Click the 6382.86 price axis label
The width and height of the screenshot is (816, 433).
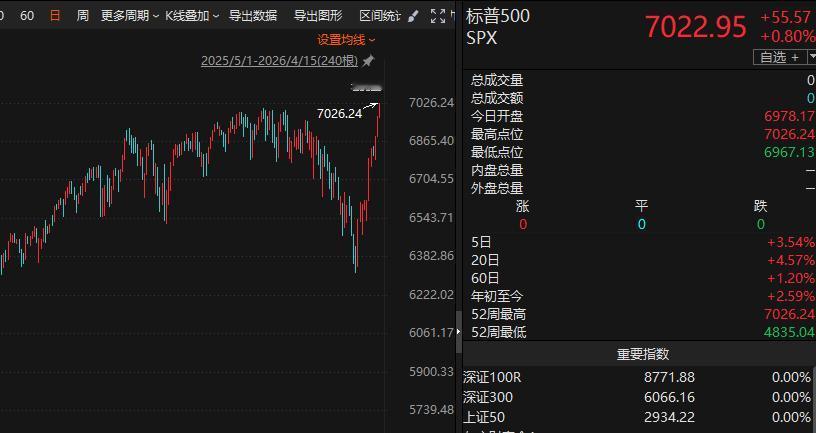click(431, 256)
